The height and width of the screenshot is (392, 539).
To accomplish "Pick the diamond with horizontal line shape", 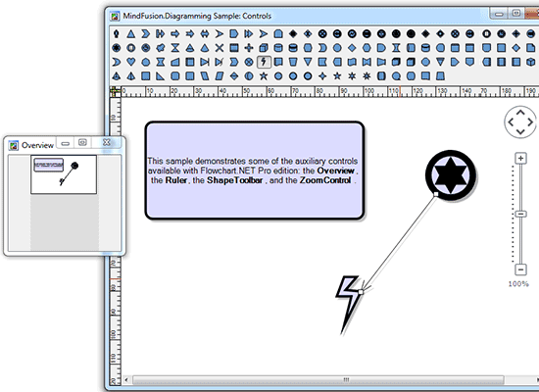I will point(234,76).
